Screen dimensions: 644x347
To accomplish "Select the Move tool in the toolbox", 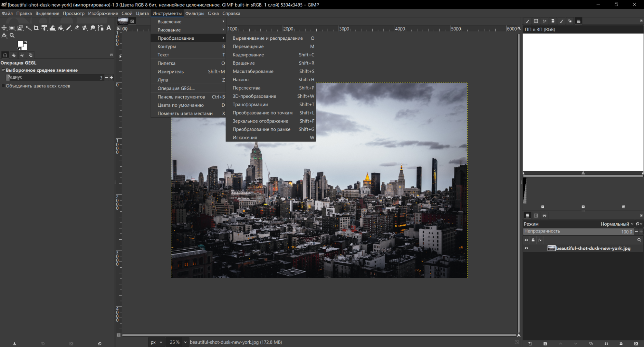I will click(x=4, y=28).
